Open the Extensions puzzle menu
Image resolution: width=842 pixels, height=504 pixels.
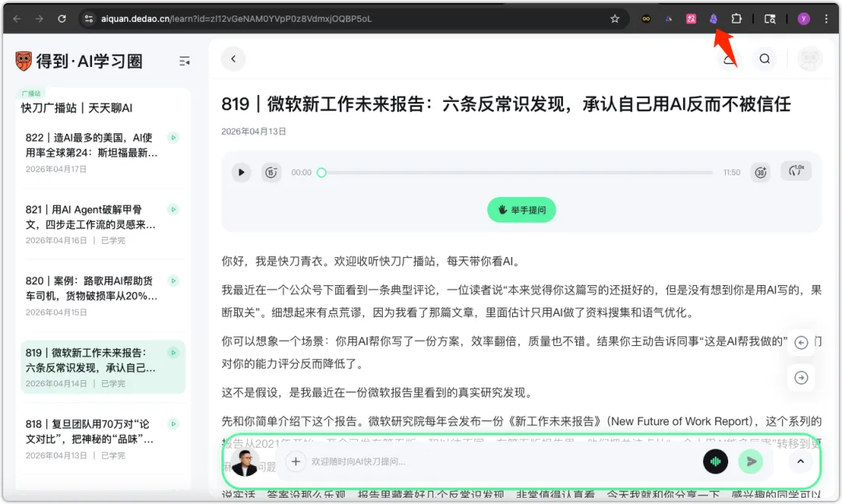click(x=736, y=19)
